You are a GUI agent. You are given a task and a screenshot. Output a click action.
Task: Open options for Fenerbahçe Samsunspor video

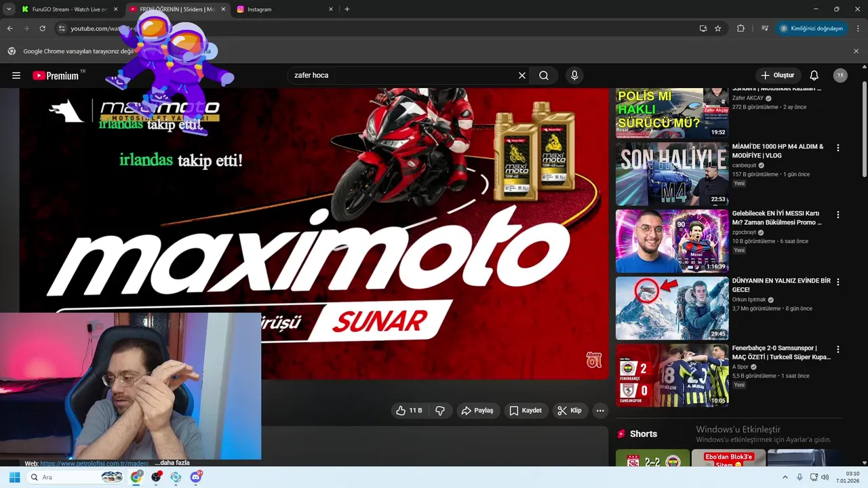(838, 350)
